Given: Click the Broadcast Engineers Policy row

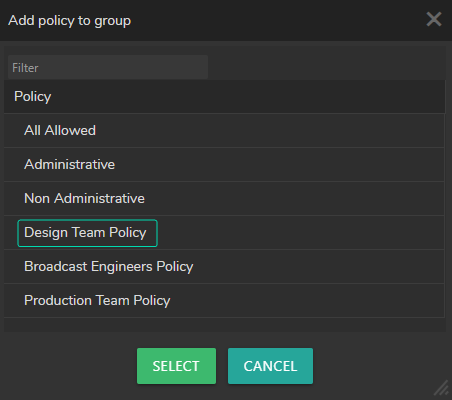Looking at the screenshot, I should [224, 267].
